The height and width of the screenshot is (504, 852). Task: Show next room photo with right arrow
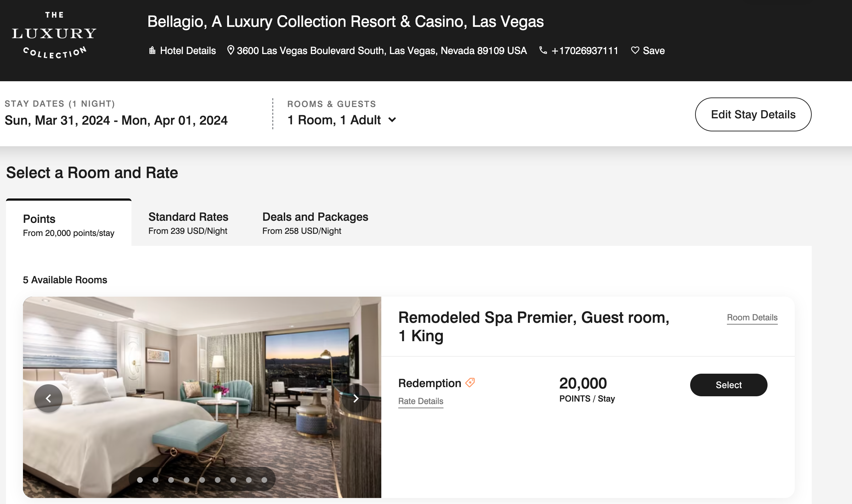pos(356,398)
